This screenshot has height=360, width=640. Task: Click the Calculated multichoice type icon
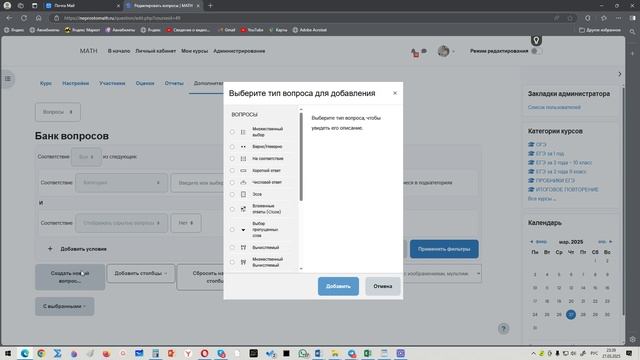pos(243,262)
